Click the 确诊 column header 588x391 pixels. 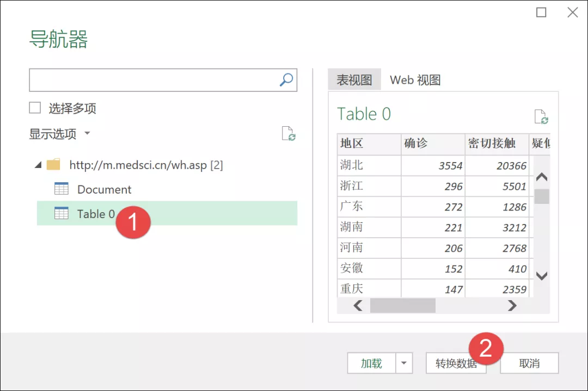[x=433, y=144]
